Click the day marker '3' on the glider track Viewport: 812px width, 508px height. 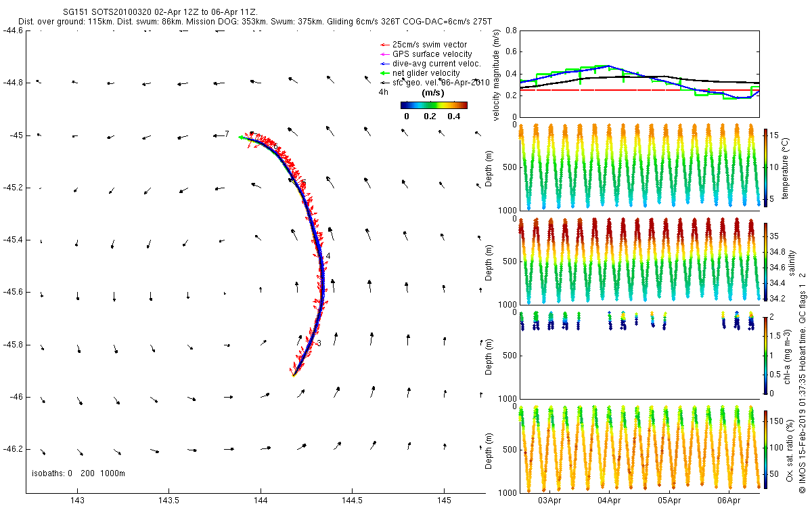[319, 343]
